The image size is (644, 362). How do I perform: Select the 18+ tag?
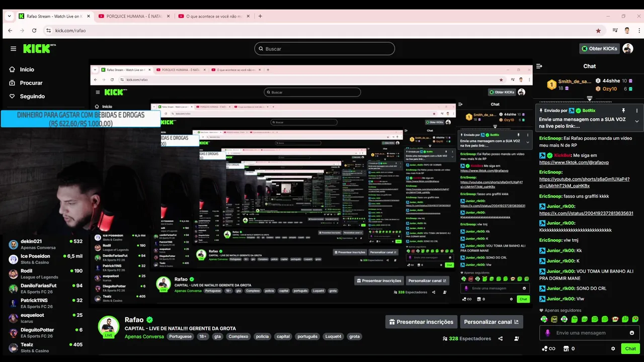tap(203, 336)
